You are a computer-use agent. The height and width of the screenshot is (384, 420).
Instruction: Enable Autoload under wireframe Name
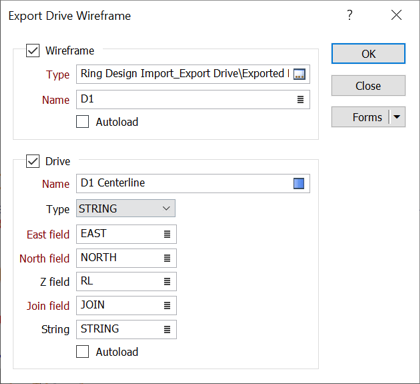coord(82,122)
